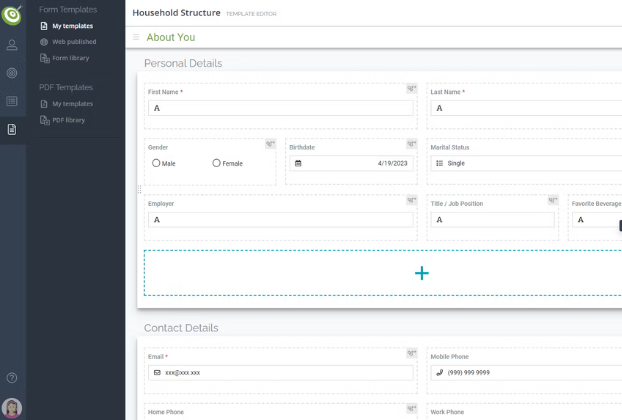This screenshot has height=420, width=622.
Task: Click the Mobile Phone input field
Action: (x=526, y=373)
